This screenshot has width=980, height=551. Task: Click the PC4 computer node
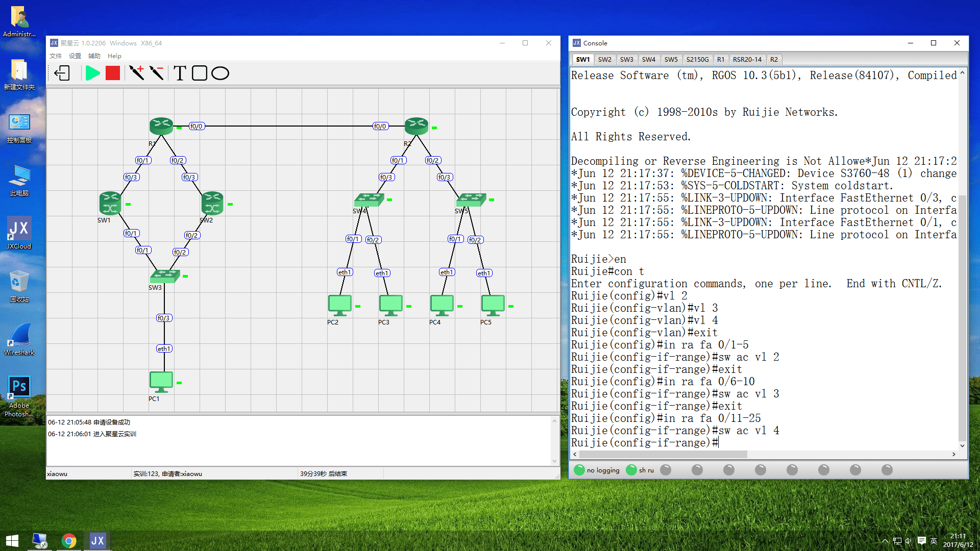point(442,305)
